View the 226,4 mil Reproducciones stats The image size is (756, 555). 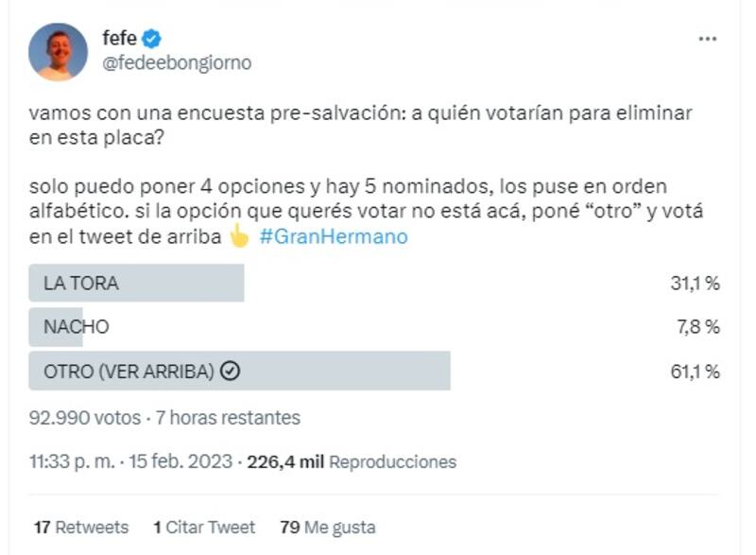(x=352, y=462)
